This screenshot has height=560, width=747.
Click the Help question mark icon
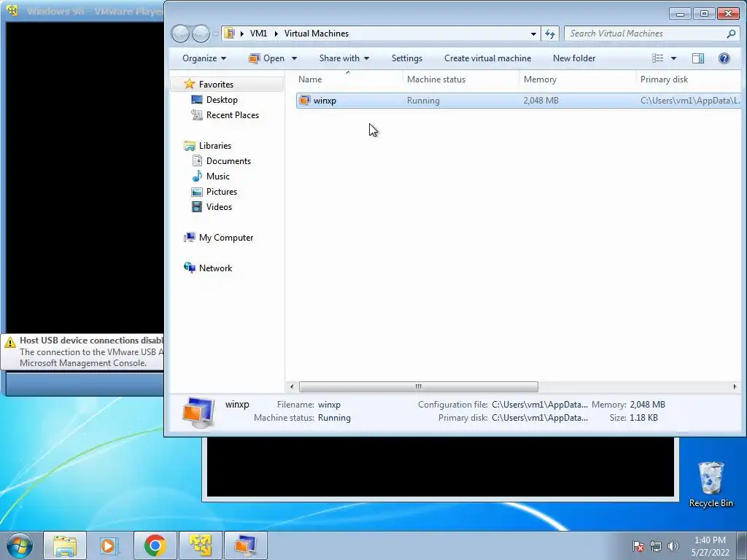pyautogui.click(x=724, y=58)
